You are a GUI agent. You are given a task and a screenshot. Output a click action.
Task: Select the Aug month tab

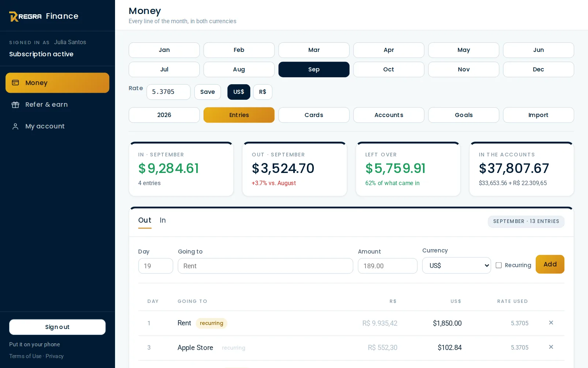point(239,70)
